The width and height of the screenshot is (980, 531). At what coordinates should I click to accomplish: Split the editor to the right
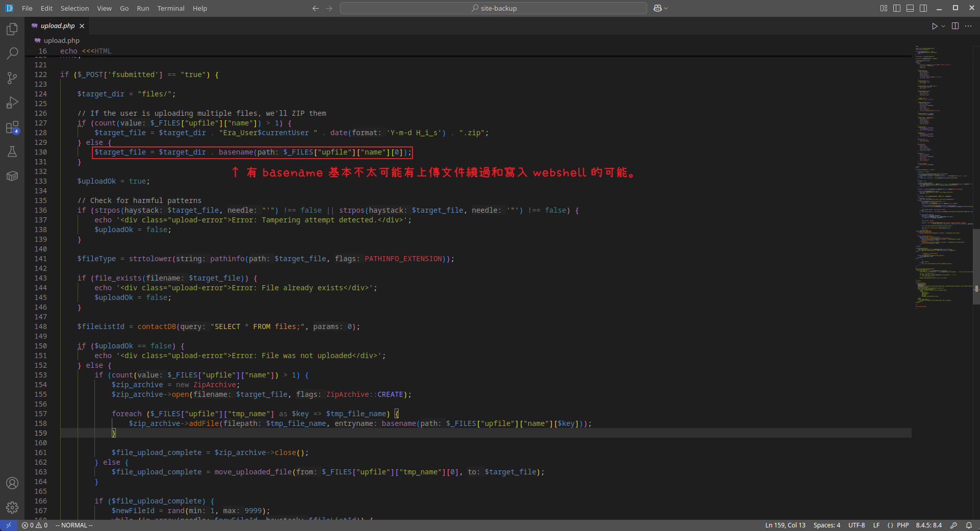coord(955,26)
